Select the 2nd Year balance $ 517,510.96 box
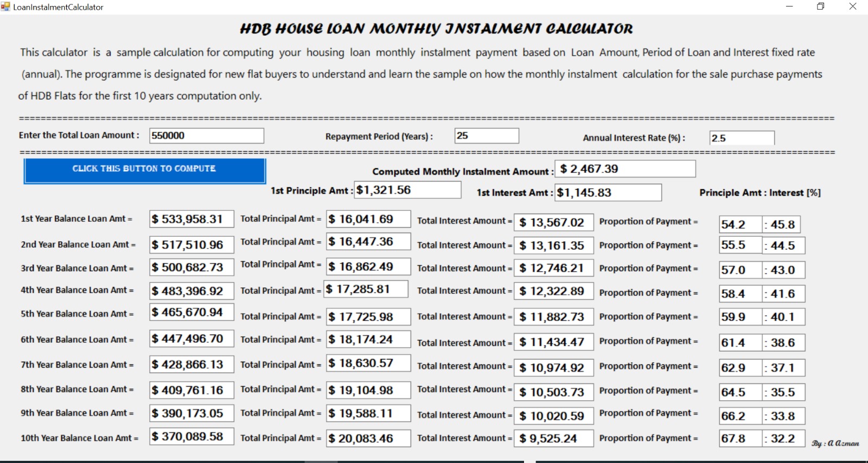868x463 pixels. [x=192, y=245]
